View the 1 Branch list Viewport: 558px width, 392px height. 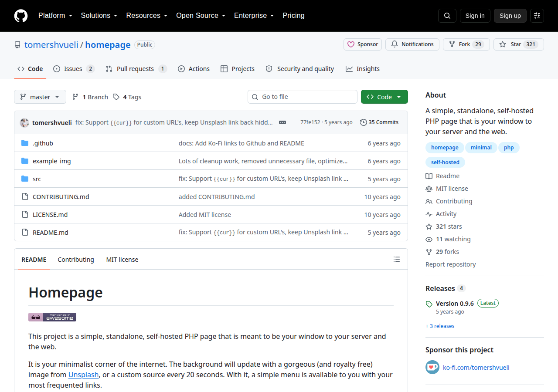coord(90,97)
